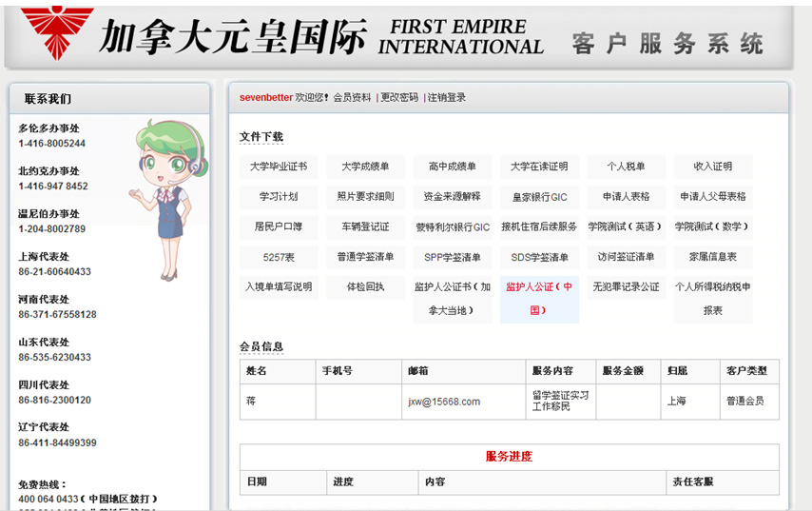The image size is (812, 511).
Task: Click the email jxw@15668.com cell
Action: point(463,402)
